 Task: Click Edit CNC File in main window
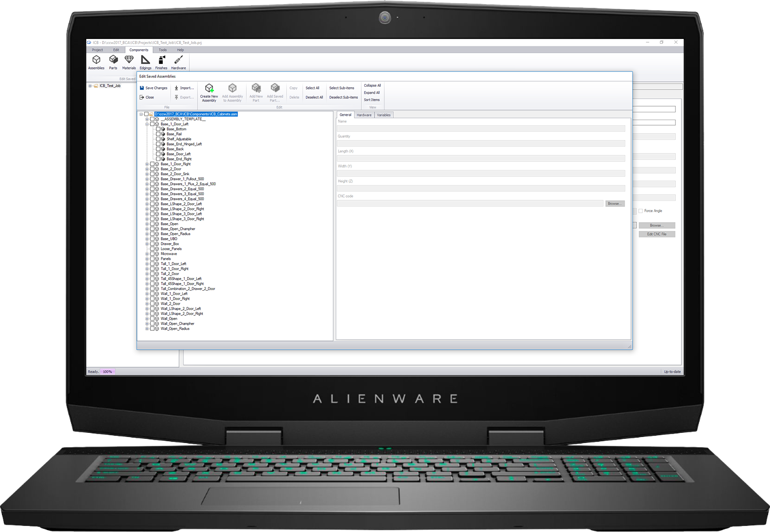(657, 234)
